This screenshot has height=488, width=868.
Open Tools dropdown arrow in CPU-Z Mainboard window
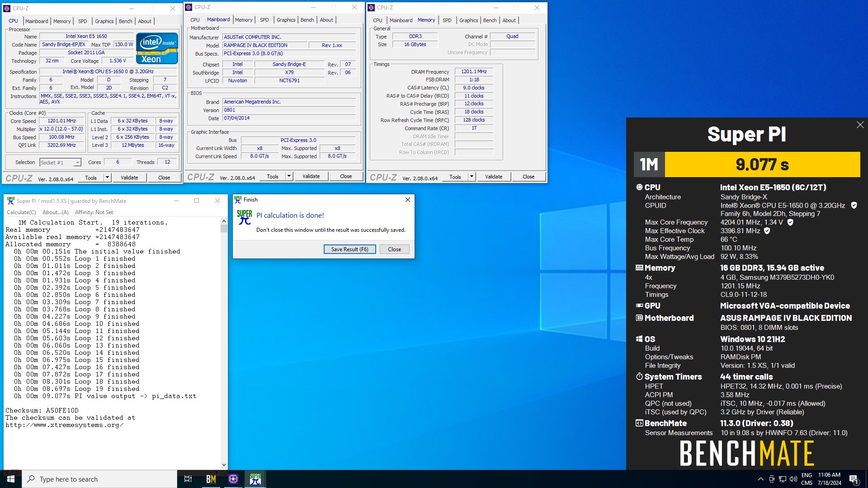pyautogui.click(x=289, y=176)
